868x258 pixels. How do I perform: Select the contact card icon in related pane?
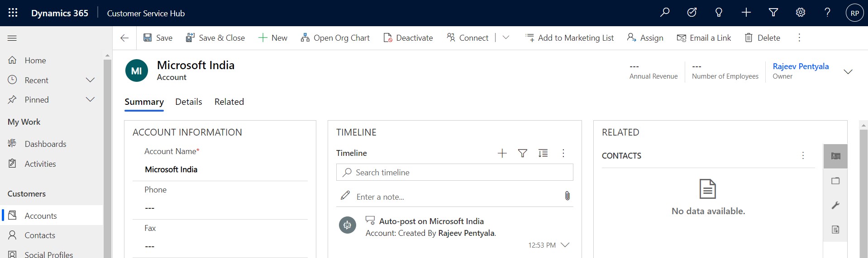(835, 156)
